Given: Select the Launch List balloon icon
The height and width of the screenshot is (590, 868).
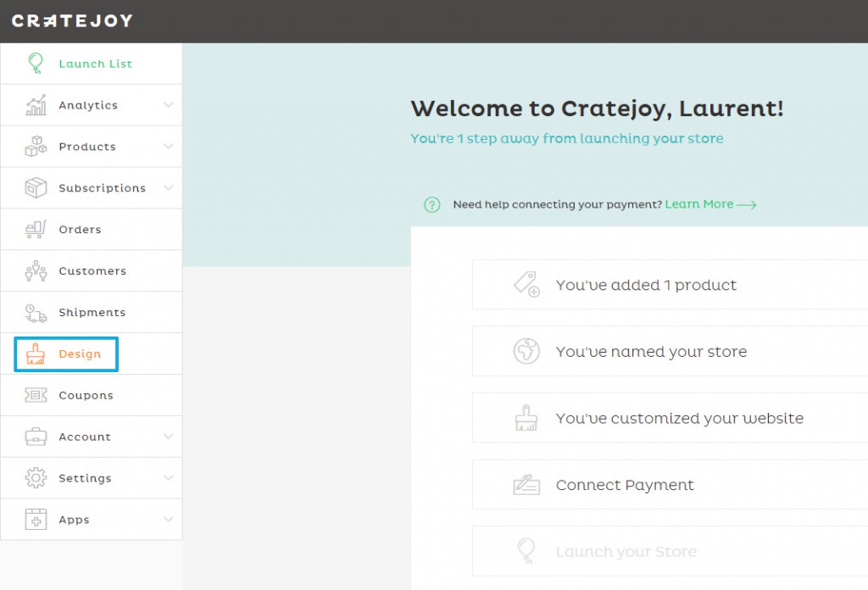Looking at the screenshot, I should (x=35, y=62).
